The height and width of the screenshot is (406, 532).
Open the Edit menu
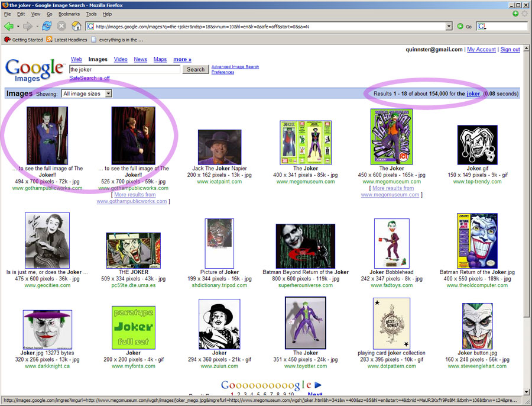coord(21,14)
